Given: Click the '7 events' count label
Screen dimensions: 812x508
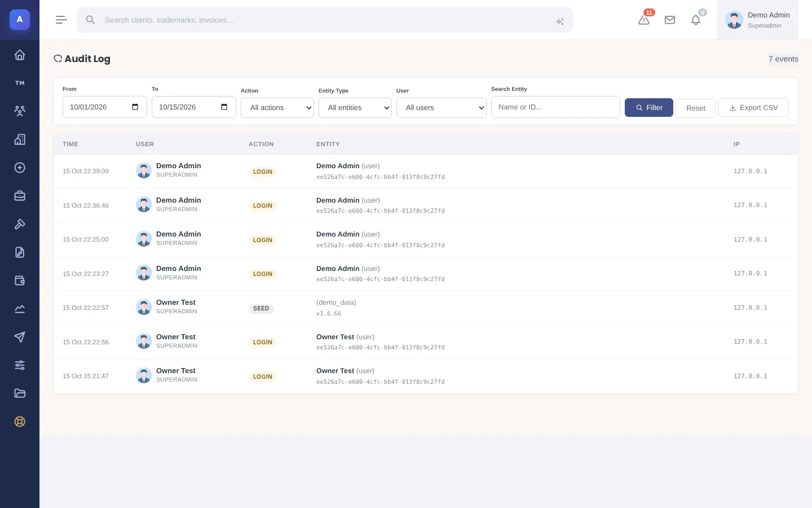Looking at the screenshot, I should [x=783, y=59].
